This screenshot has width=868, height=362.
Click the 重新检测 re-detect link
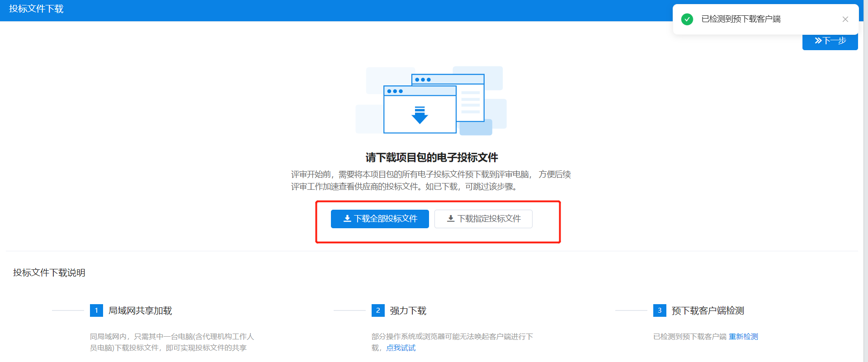pyautogui.click(x=743, y=337)
